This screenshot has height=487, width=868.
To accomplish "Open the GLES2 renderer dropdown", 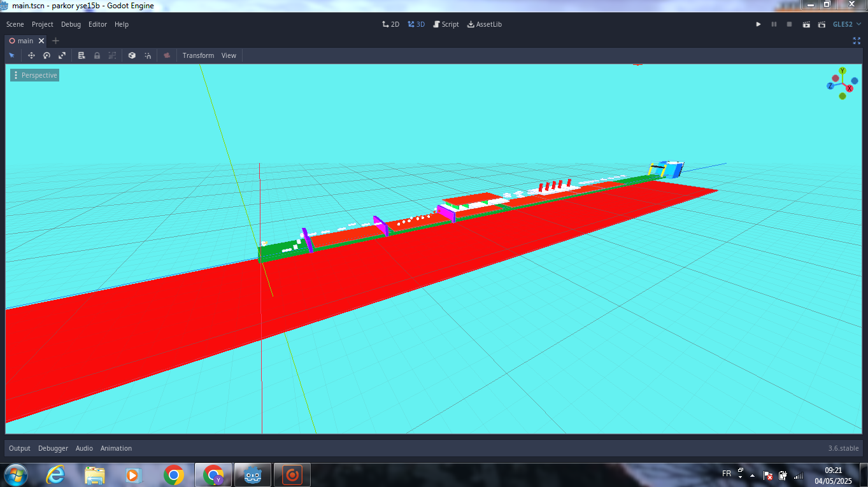I will pos(846,24).
